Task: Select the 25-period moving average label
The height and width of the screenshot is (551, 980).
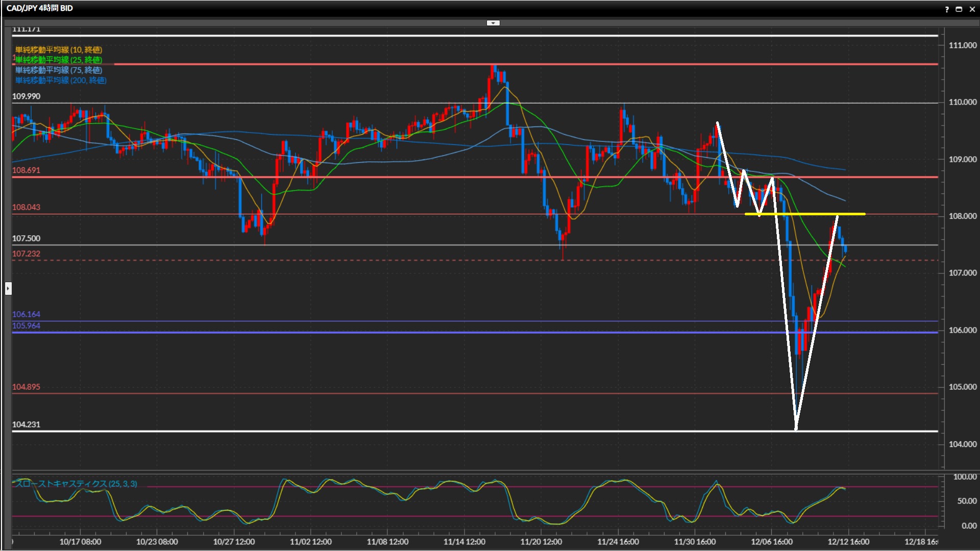Action: pos(58,60)
